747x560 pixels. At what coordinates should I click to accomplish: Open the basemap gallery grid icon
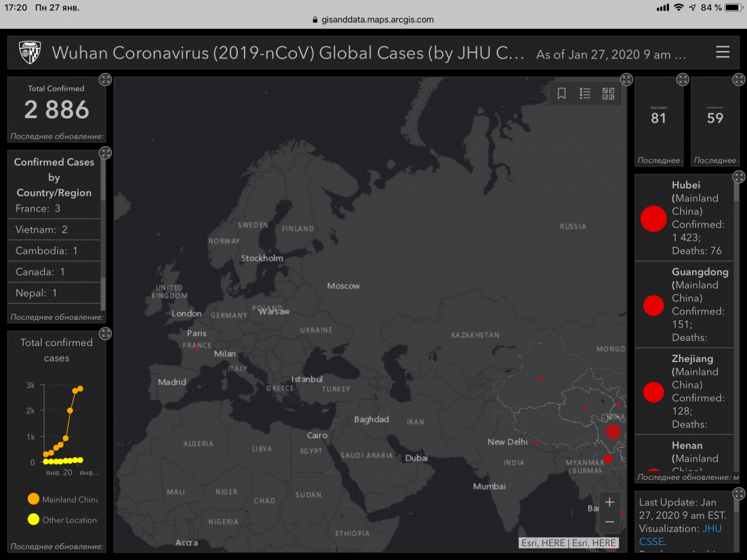[x=608, y=93]
